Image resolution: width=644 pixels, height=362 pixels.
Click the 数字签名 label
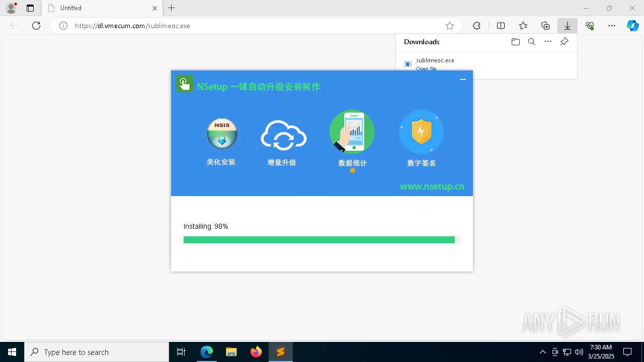(x=422, y=163)
